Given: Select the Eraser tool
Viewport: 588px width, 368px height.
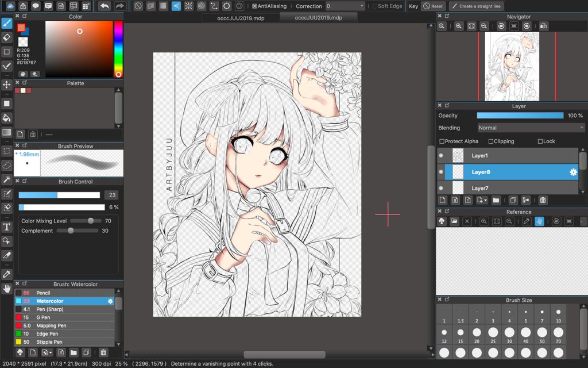Looking at the screenshot, I should [7, 37].
